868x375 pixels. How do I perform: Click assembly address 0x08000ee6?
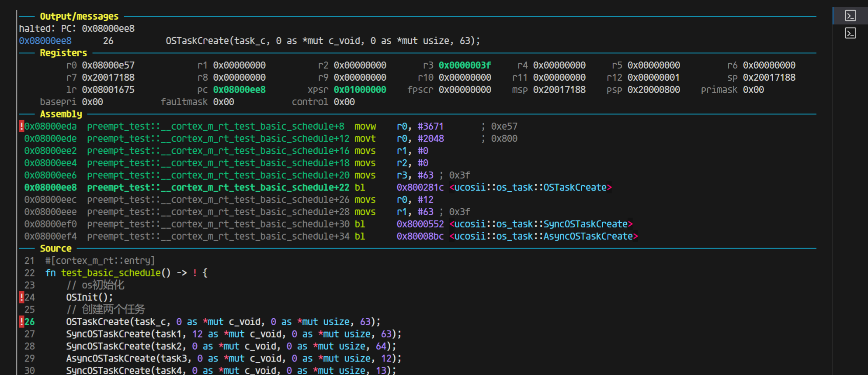point(50,175)
